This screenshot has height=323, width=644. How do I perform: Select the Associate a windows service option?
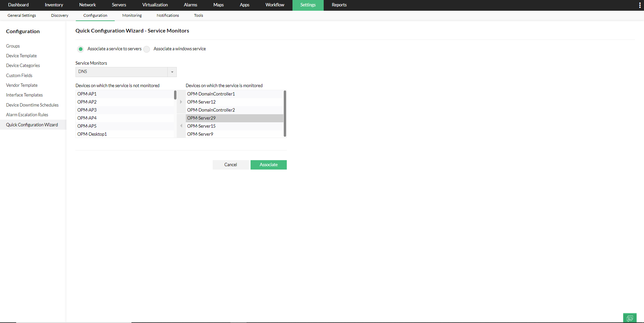(x=146, y=49)
